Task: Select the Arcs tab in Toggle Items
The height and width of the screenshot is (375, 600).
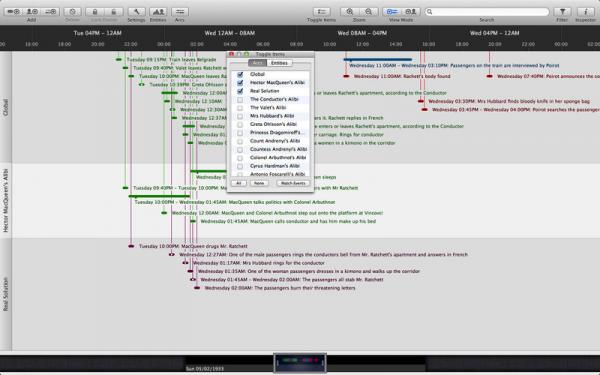Action: (257, 63)
